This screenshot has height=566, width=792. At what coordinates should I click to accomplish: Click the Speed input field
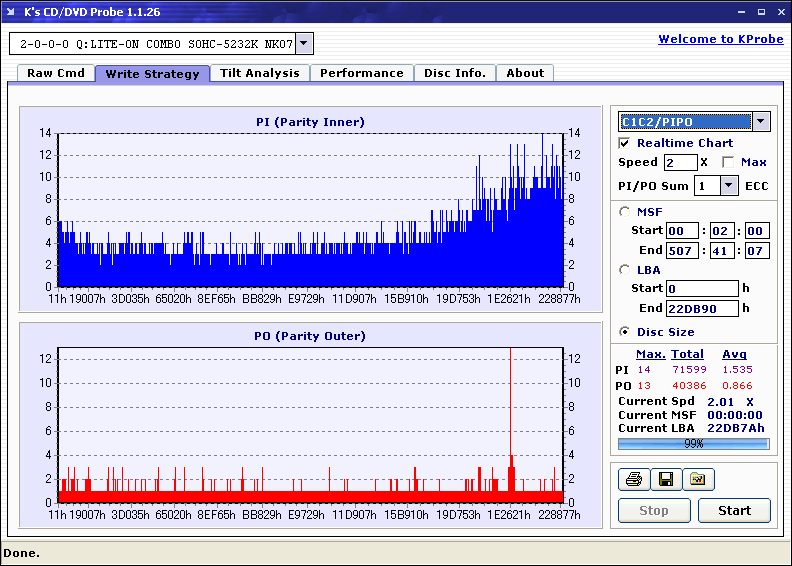coord(680,162)
